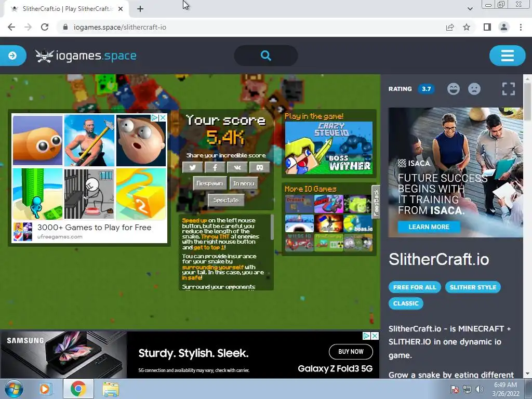Select the CLASSIC tag
532x399 pixels.
coord(406,303)
